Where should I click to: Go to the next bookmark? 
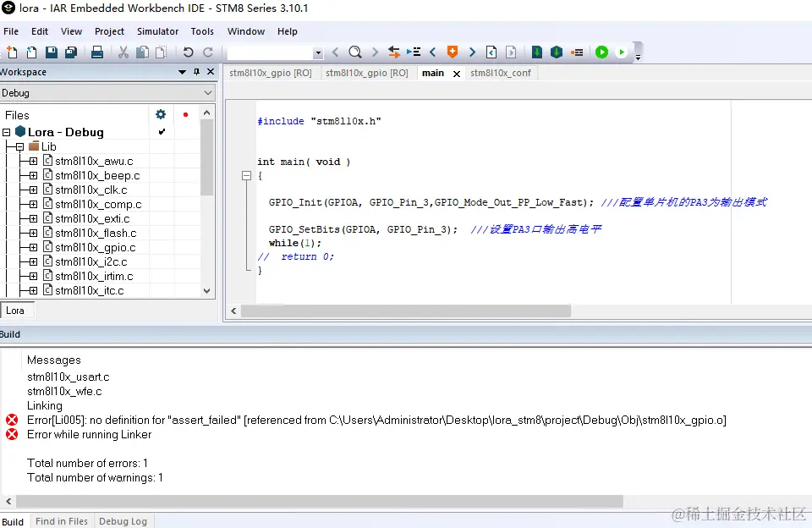472,52
